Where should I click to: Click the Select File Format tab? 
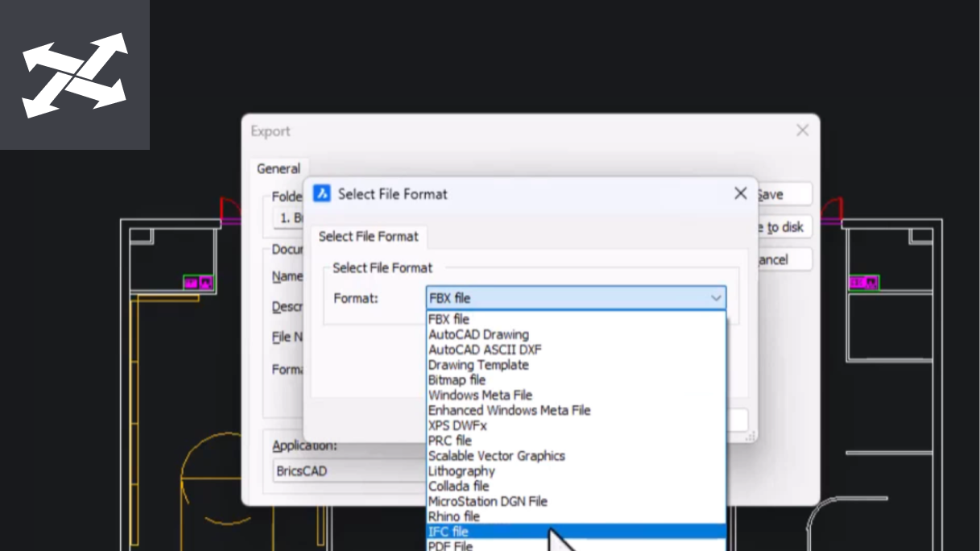click(x=368, y=236)
